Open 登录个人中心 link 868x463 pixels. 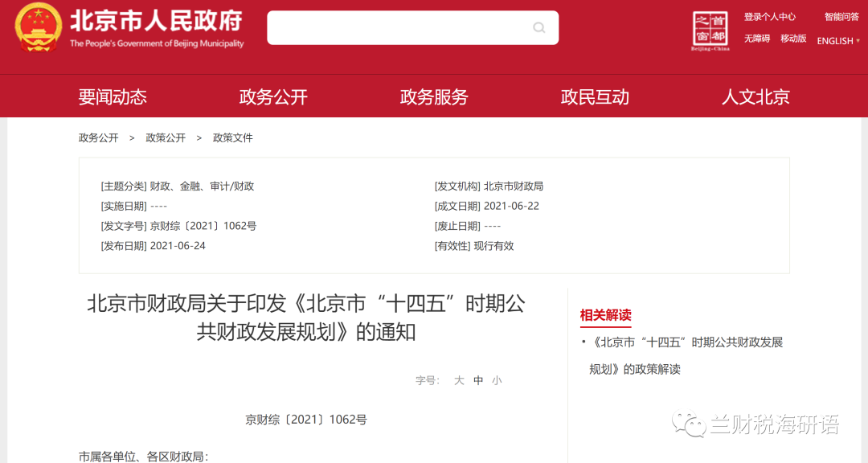click(769, 17)
